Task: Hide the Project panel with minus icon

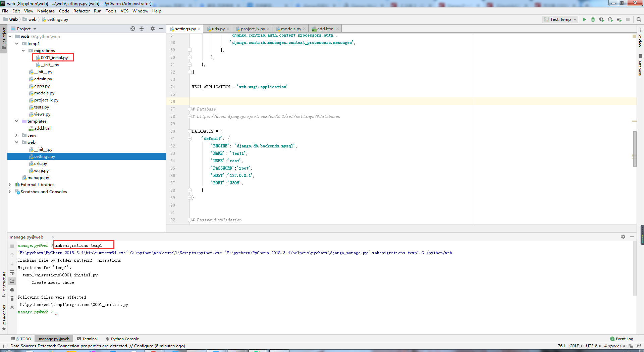Action: (161, 29)
